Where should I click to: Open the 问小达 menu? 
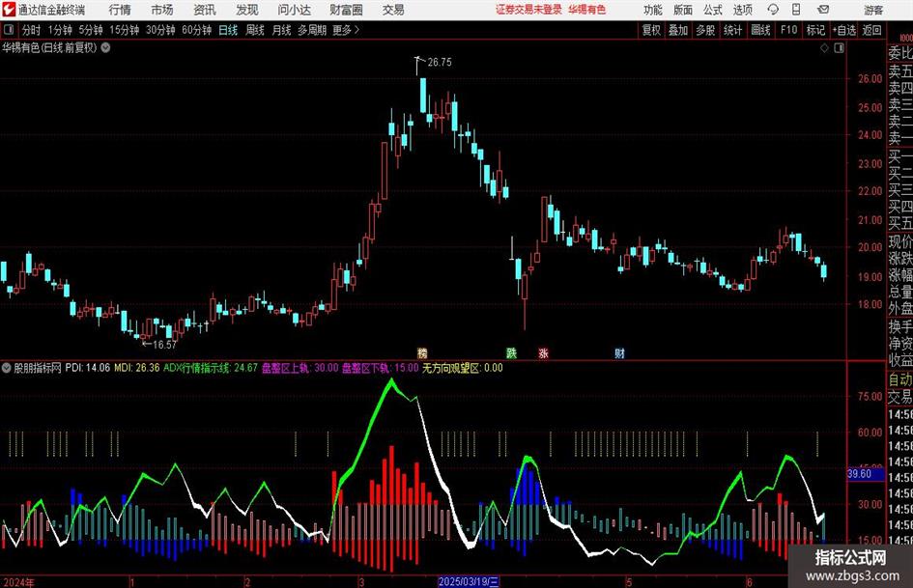pyautogui.click(x=294, y=10)
